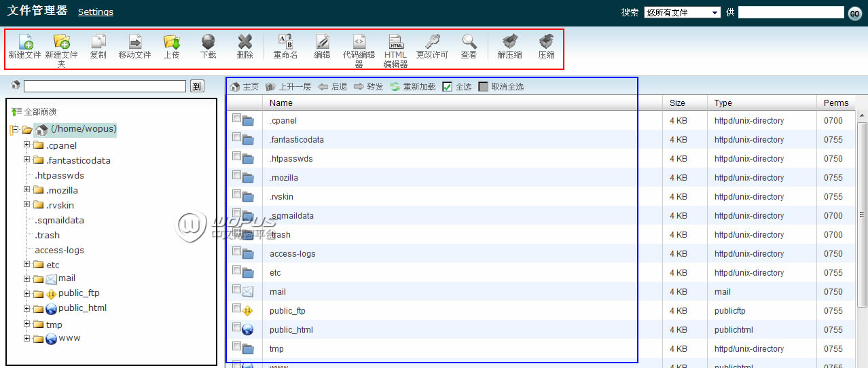Expand the .mozilla tree node
Viewport: 868px width, 368px height.
[x=27, y=189]
